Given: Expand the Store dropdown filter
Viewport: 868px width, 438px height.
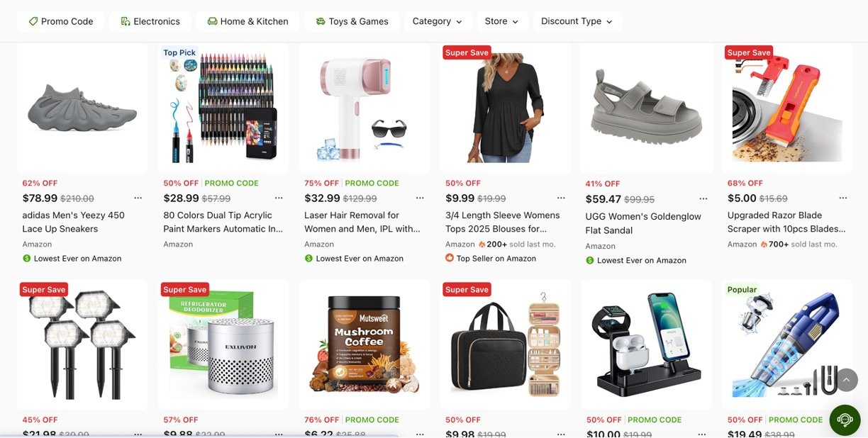Looking at the screenshot, I should point(501,21).
